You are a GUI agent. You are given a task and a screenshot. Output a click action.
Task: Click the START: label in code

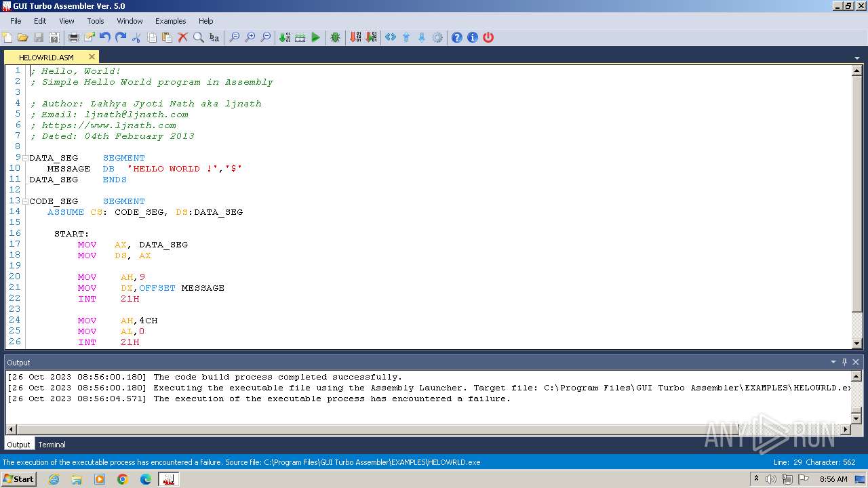pyautogui.click(x=72, y=234)
